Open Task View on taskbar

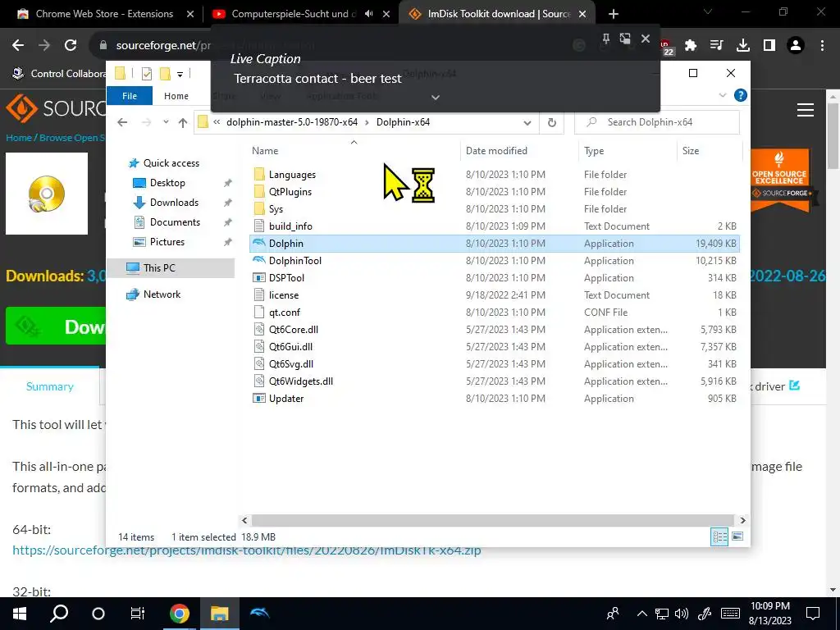click(x=138, y=613)
